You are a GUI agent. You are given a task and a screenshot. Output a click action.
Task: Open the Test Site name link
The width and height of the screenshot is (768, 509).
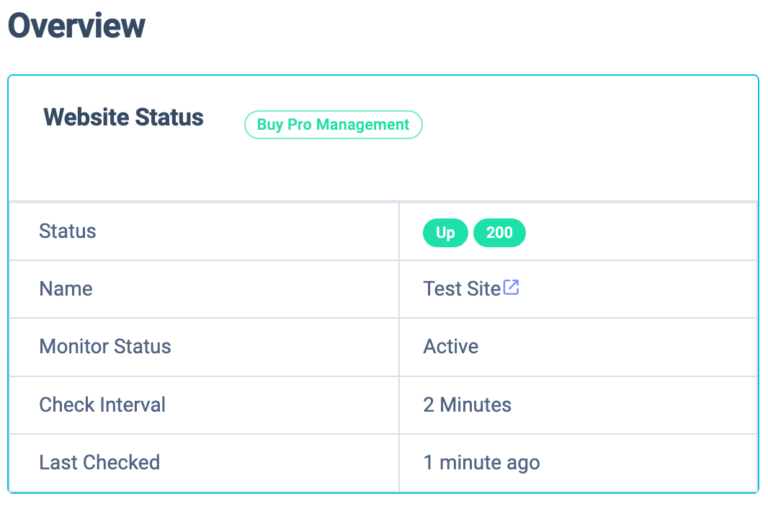click(462, 289)
